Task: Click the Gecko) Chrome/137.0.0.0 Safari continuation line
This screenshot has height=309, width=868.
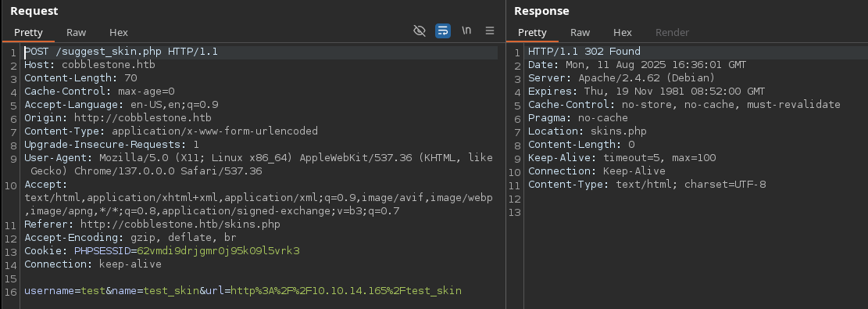Action: [146, 171]
